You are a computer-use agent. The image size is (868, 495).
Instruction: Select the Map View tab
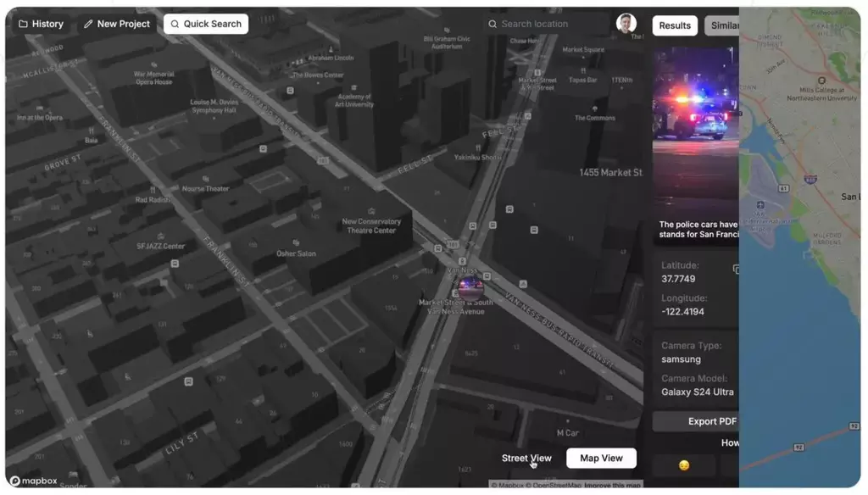(601, 457)
